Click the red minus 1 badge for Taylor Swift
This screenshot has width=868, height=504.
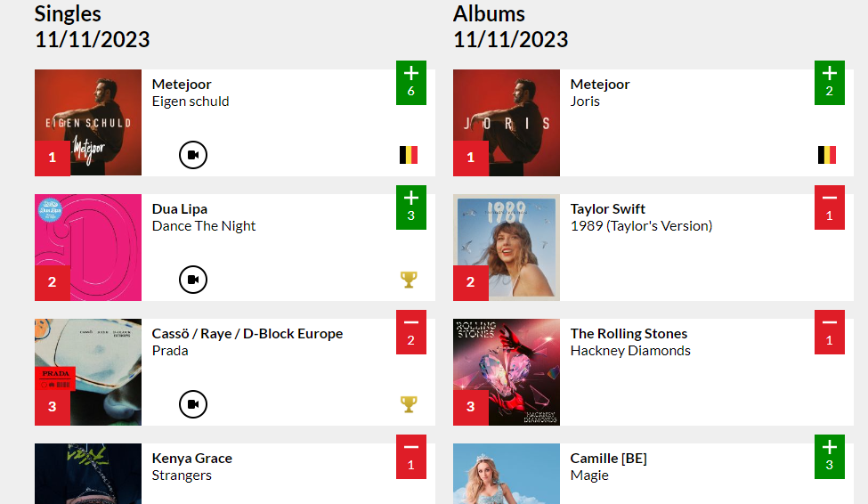tap(829, 207)
